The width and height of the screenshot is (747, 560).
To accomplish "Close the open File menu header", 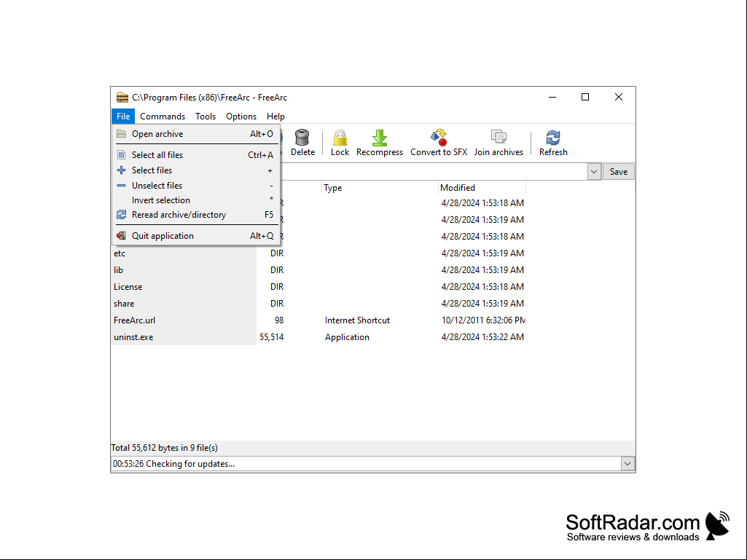I will (123, 117).
